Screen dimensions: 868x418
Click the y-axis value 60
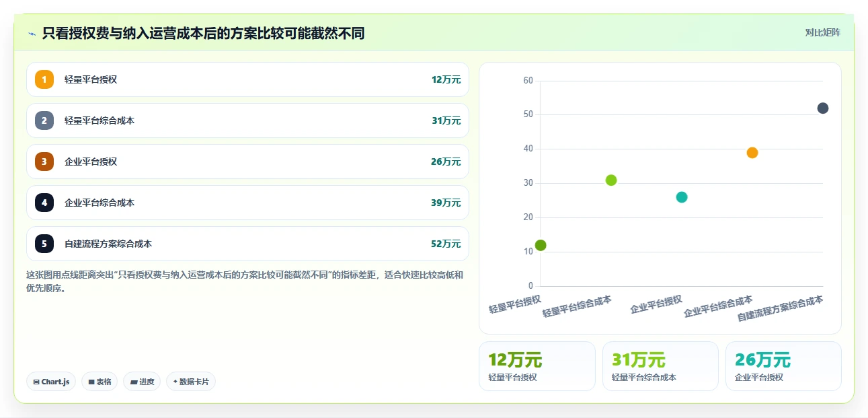[x=528, y=81]
